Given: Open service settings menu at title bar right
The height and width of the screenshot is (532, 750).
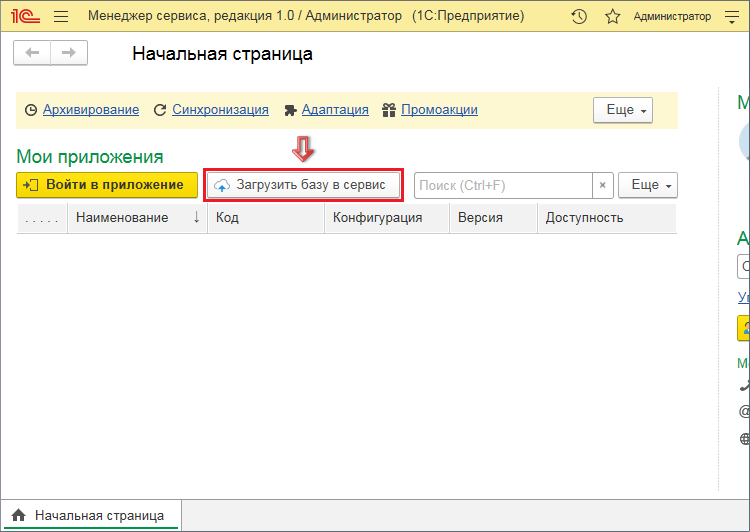Looking at the screenshot, I should tap(732, 18).
